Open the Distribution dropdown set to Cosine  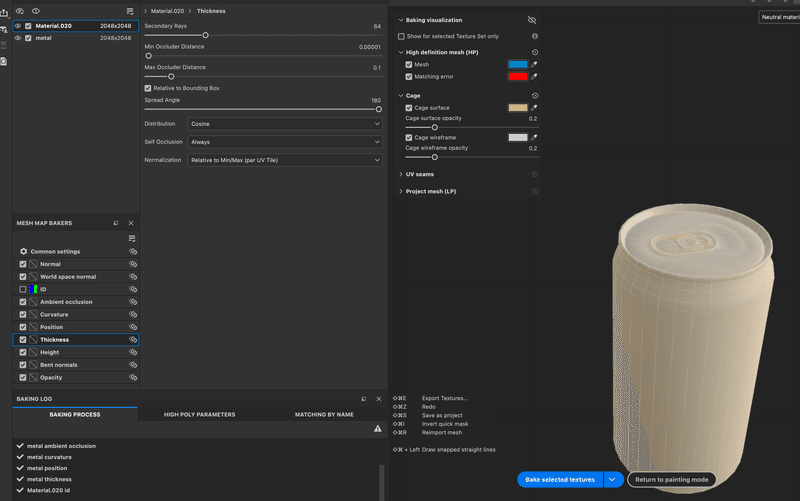(285, 124)
